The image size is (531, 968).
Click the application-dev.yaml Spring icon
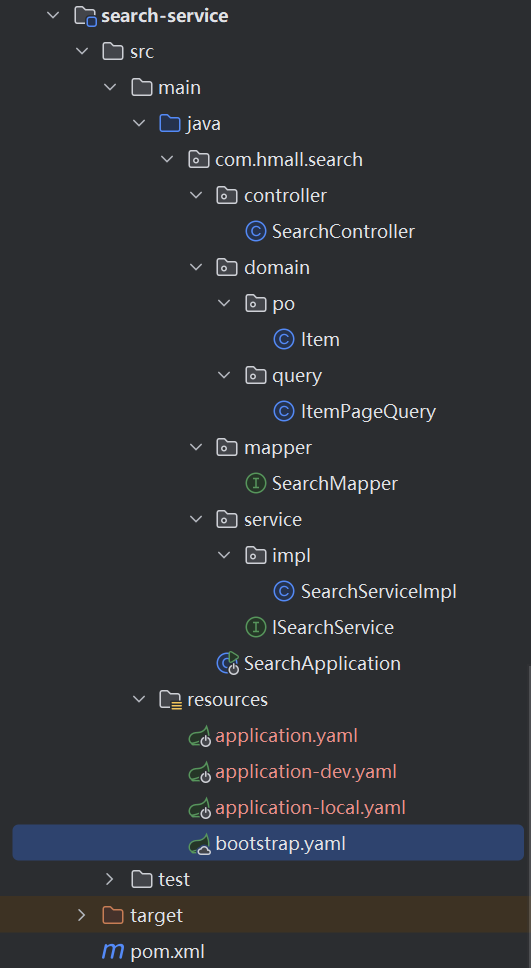click(200, 772)
